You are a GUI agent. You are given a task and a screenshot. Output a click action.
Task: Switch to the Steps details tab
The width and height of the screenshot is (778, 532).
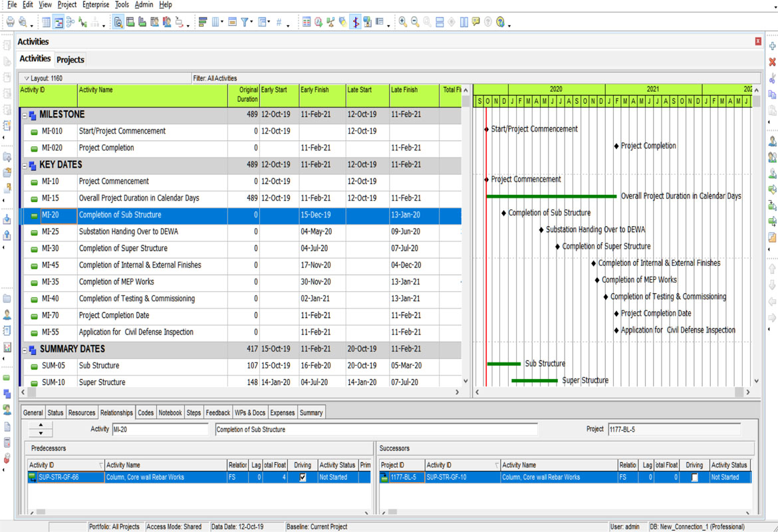(x=194, y=413)
